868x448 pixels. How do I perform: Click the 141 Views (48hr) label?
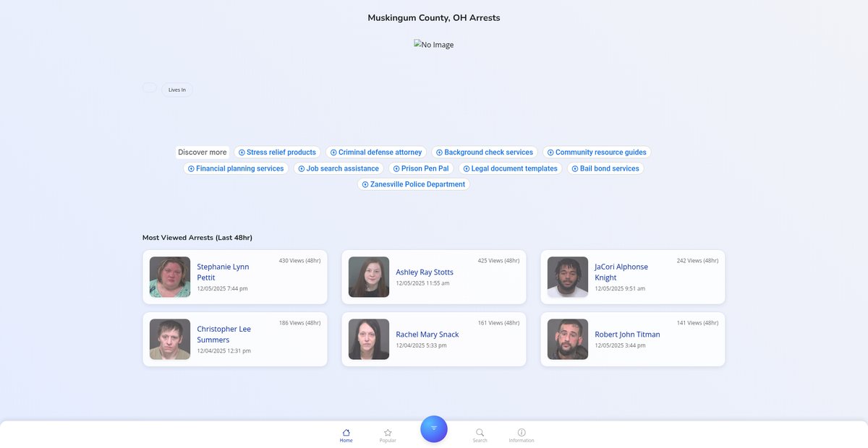coord(697,323)
